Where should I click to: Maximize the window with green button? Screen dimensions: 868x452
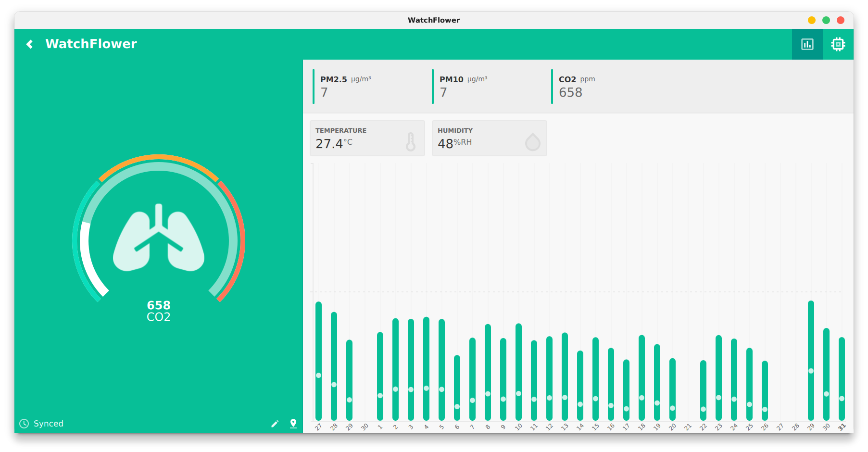click(826, 20)
